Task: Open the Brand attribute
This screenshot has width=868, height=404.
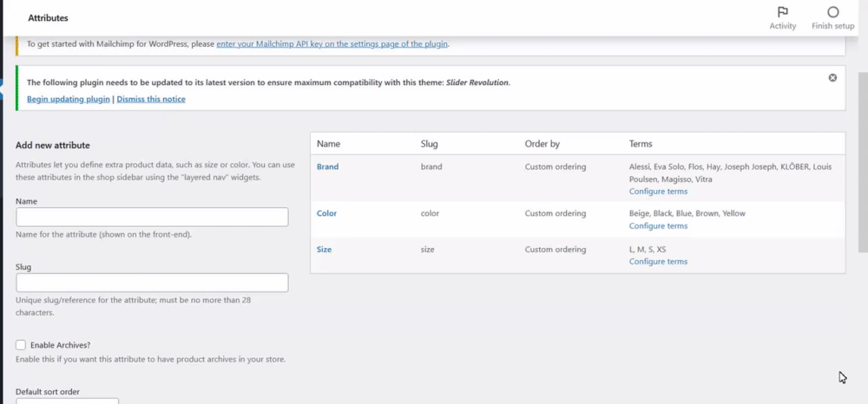Action: [327, 166]
